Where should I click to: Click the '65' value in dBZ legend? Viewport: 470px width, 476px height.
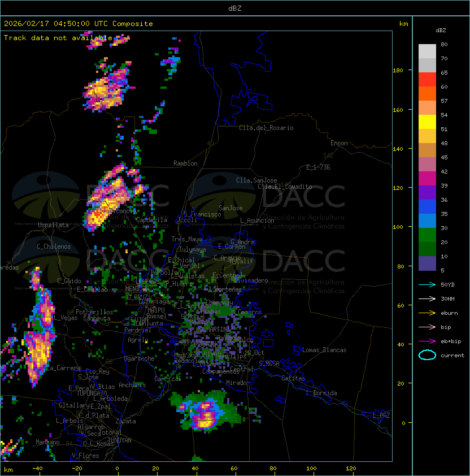(x=444, y=73)
